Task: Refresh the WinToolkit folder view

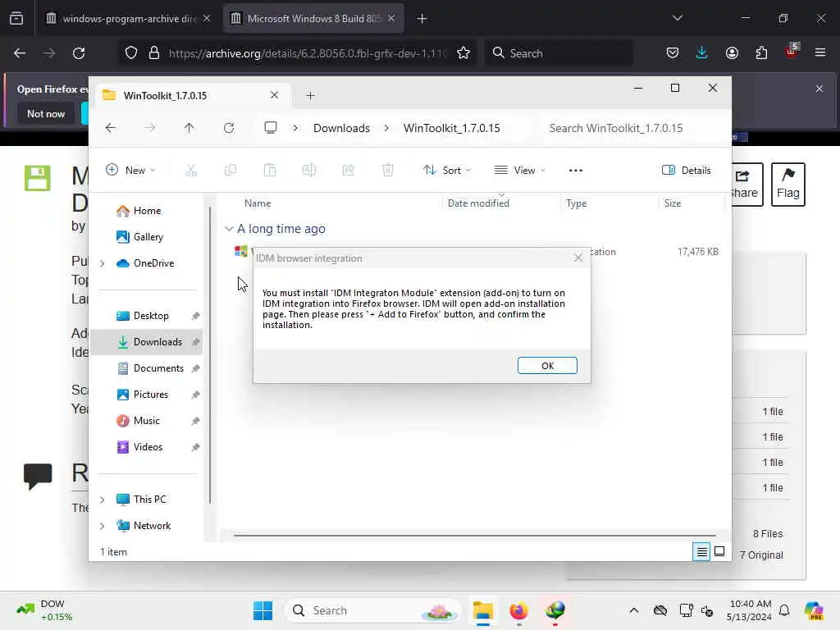Action: (x=229, y=128)
